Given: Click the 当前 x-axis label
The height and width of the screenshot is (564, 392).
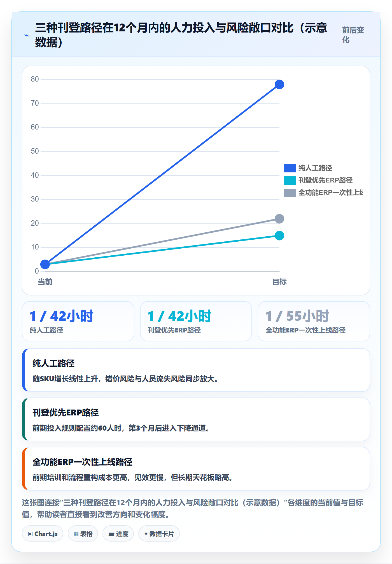Looking at the screenshot, I should pyautogui.click(x=45, y=282).
